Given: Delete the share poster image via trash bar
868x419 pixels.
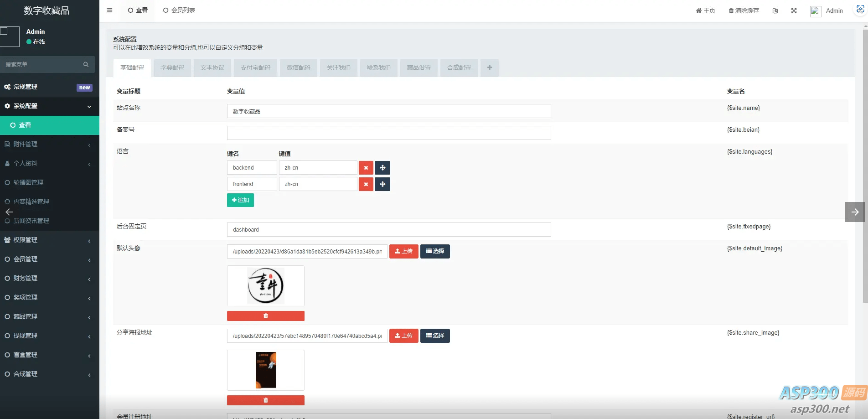Looking at the screenshot, I should pos(266,400).
